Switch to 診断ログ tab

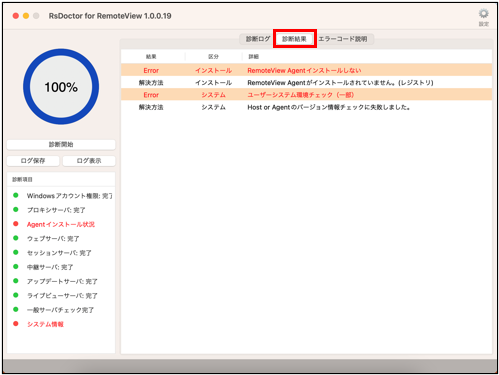click(x=258, y=39)
